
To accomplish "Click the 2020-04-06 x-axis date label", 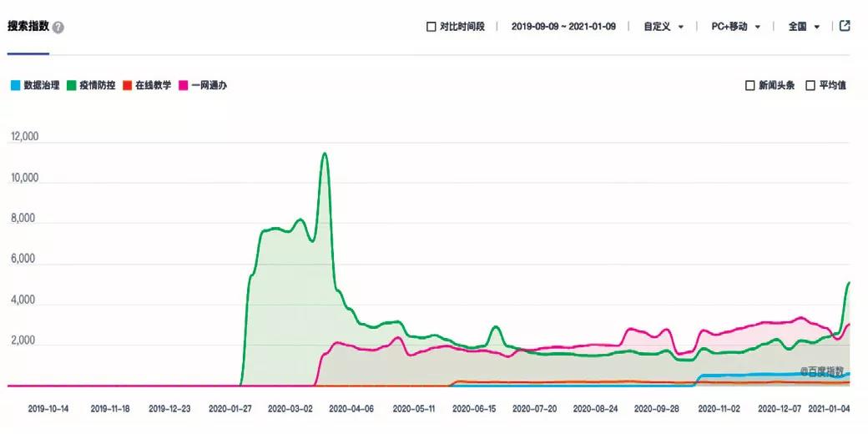I will 351,409.
